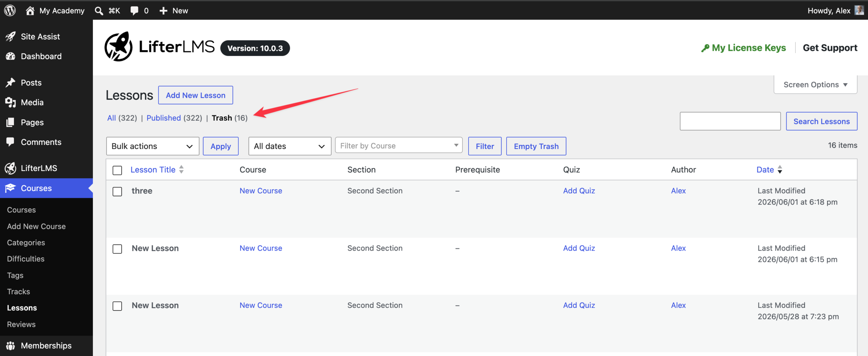Open the All dates dropdown
This screenshot has height=356, width=868.
click(x=290, y=146)
